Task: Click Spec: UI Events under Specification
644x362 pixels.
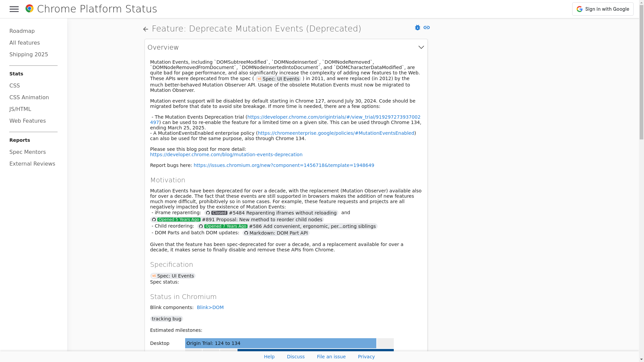Action: tap(173, 276)
